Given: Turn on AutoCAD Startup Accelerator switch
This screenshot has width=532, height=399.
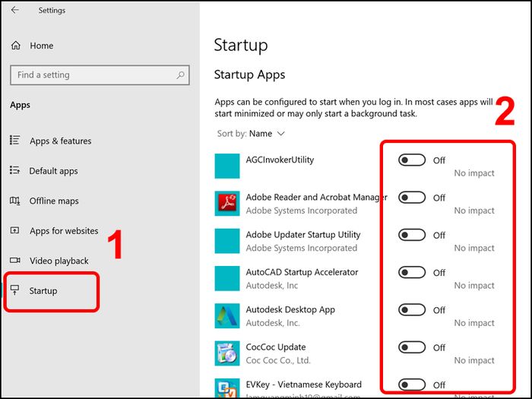Looking at the screenshot, I should 412,272.
